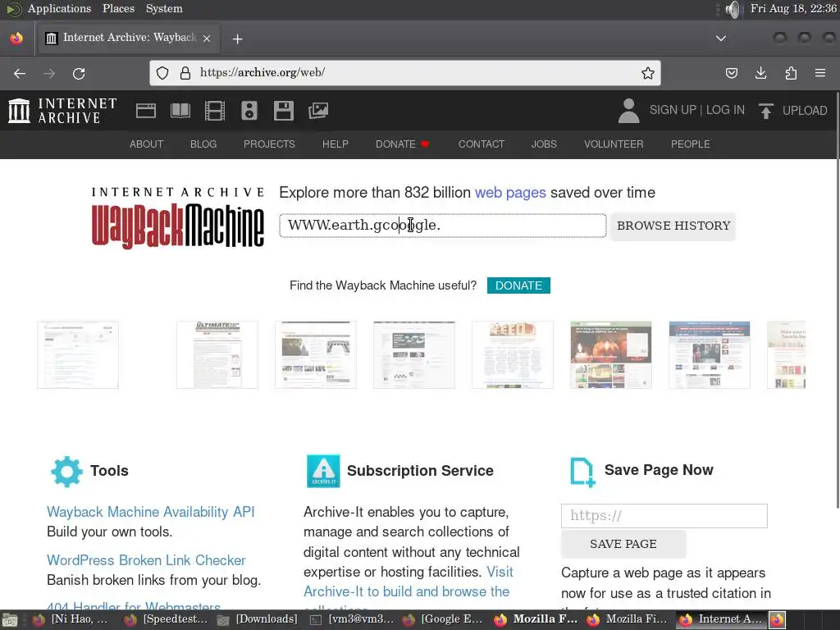Click the volume speaker in the panel
840x630 pixels.
click(x=733, y=9)
